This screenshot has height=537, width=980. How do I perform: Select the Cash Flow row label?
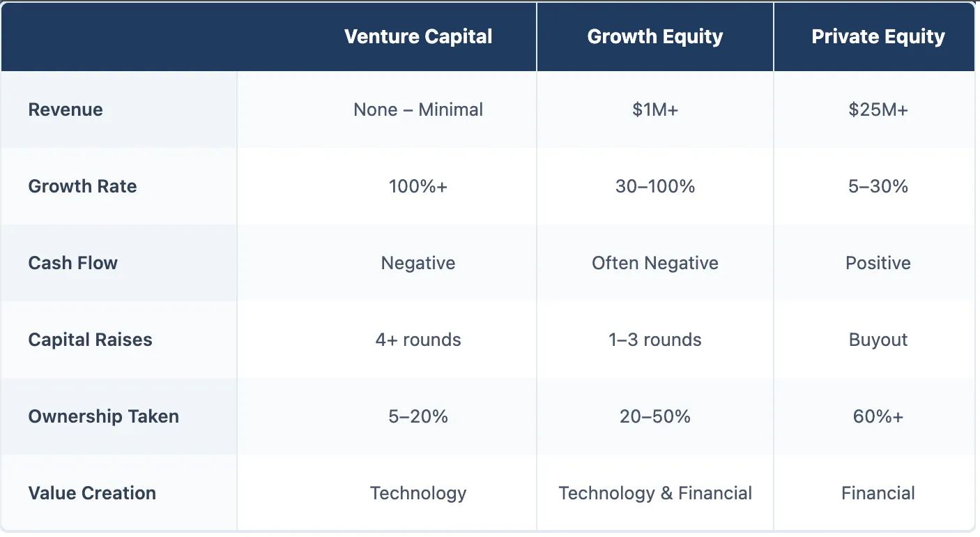click(73, 263)
